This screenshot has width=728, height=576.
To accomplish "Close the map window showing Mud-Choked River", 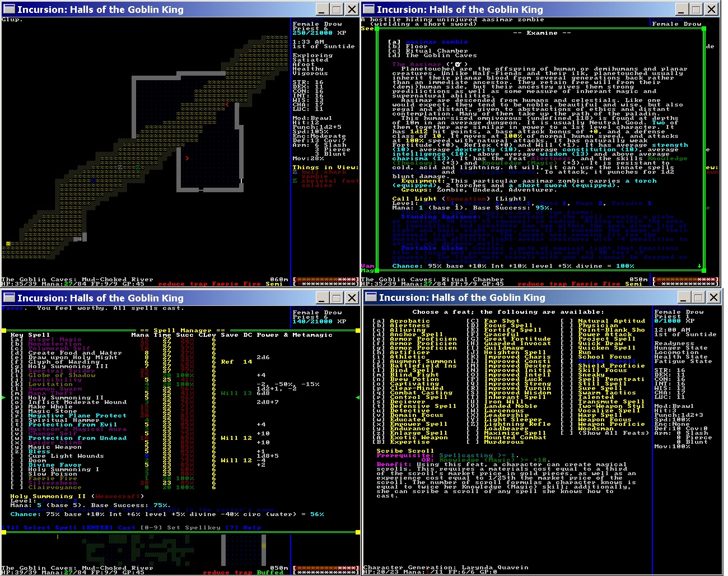I will 351,9.
